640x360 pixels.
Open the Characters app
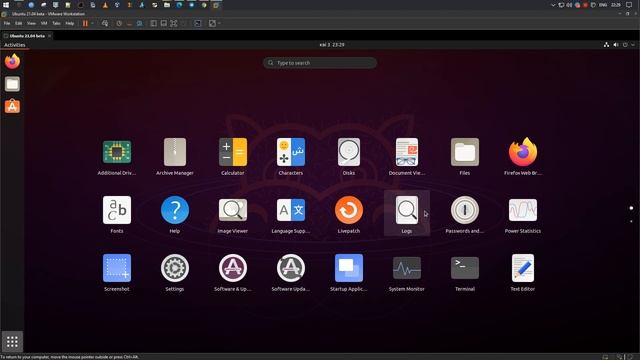(x=291, y=157)
